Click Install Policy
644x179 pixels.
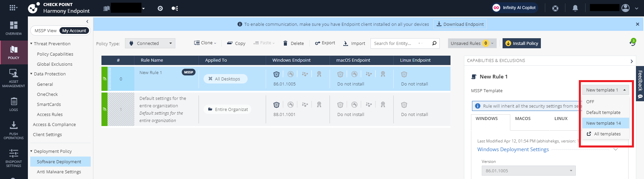pos(522,43)
